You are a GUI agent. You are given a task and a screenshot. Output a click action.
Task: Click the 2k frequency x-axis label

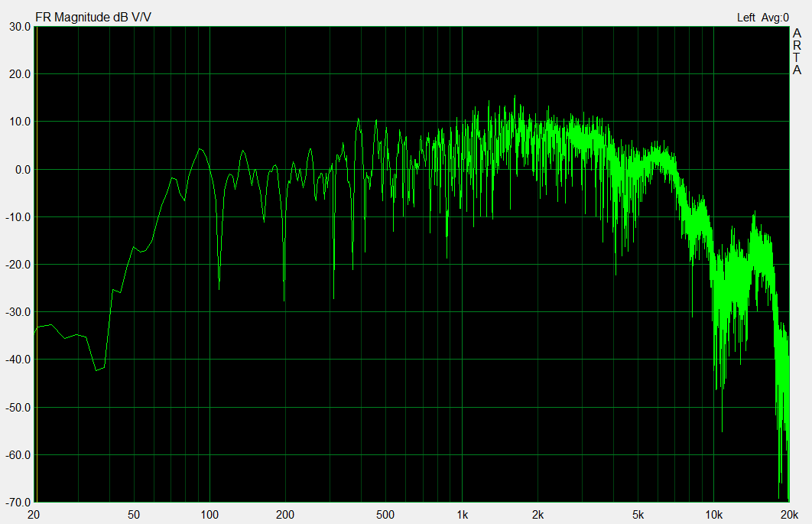[x=538, y=515]
